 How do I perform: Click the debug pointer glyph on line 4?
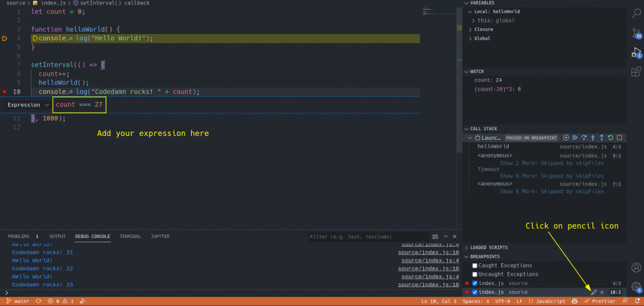click(4, 38)
